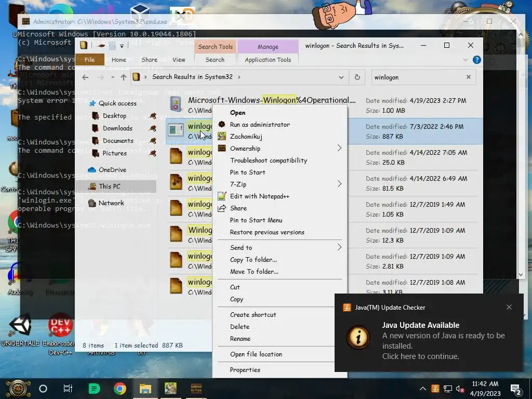Choose Copy To folder...
The width and height of the screenshot is (532, 399).
[254, 260]
